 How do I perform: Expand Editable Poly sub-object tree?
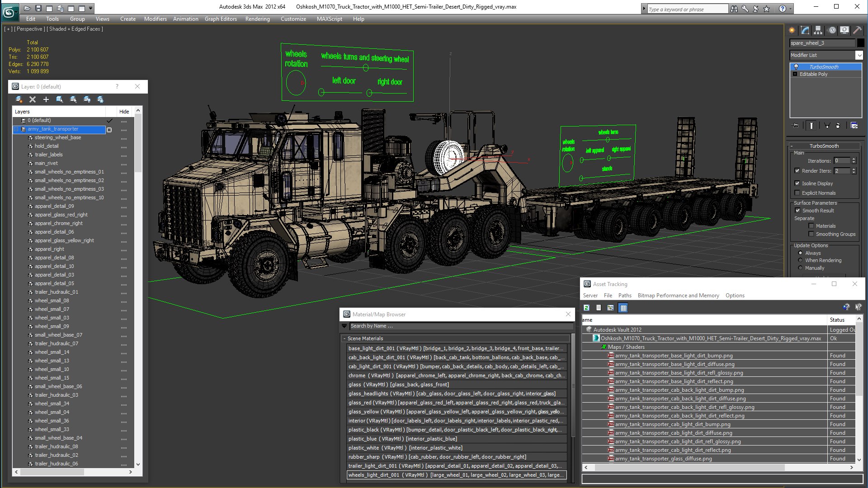[795, 74]
